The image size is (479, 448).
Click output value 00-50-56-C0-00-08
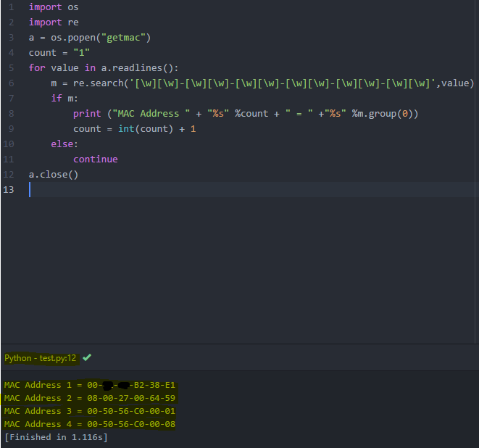[x=131, y=424]
